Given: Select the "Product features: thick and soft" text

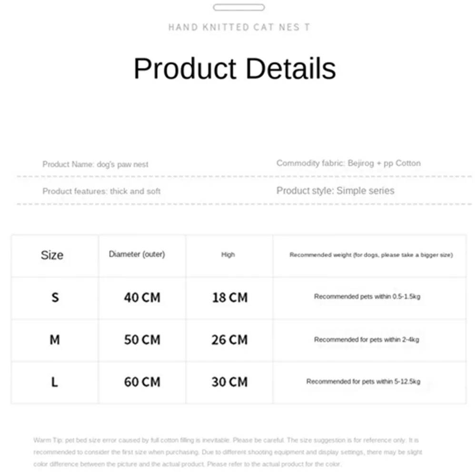Looking at the screenshot, I should (x=101, y=191).
